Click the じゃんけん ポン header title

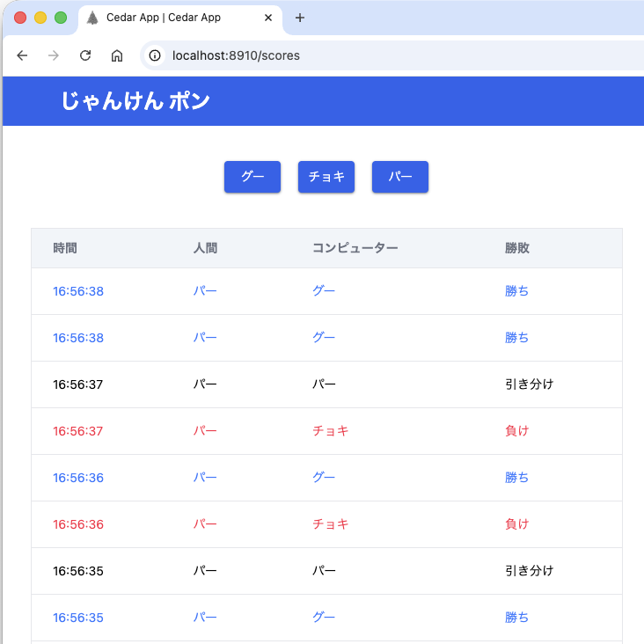click(x=135, y=101)
